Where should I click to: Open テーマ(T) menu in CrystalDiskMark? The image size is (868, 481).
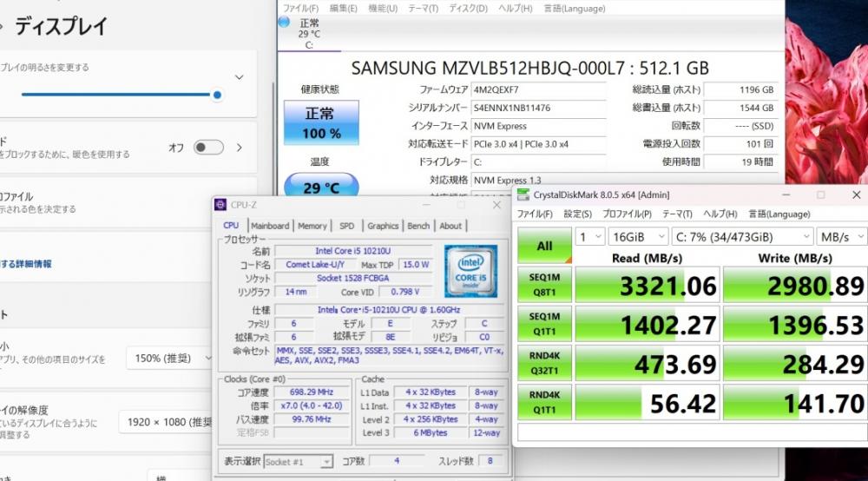(678, 214)
